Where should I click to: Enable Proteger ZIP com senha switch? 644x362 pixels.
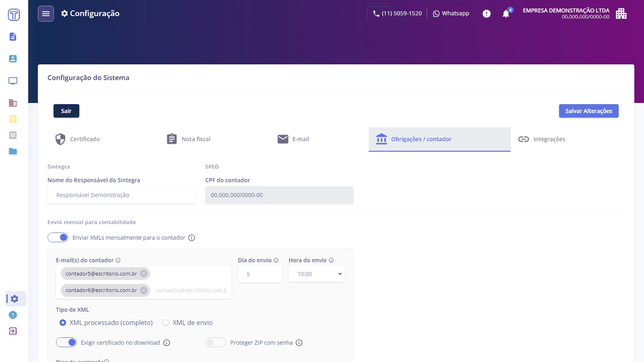click(x=216, y=342)
